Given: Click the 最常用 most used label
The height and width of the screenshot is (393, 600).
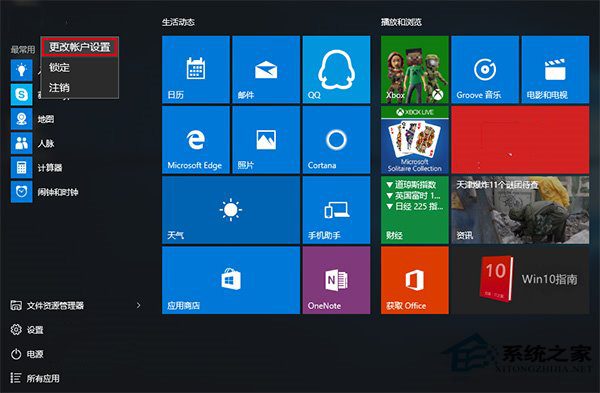Looking at the screenshot, I should coord(23,49).
